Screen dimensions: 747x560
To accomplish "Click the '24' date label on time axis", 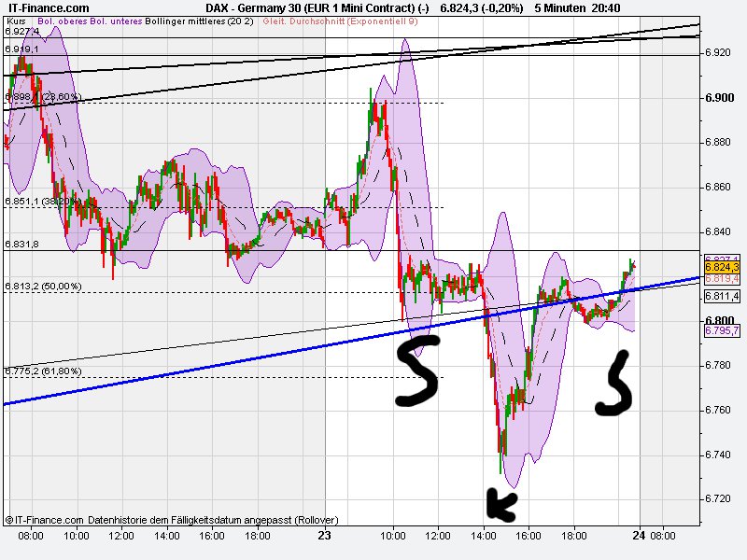I will coord(640,536).
